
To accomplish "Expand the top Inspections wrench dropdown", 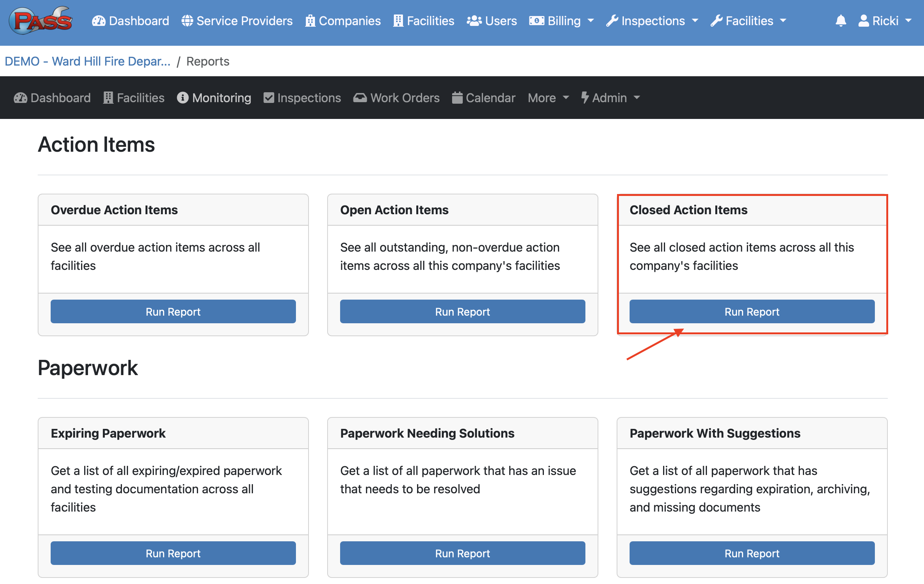I will [652, 21].
